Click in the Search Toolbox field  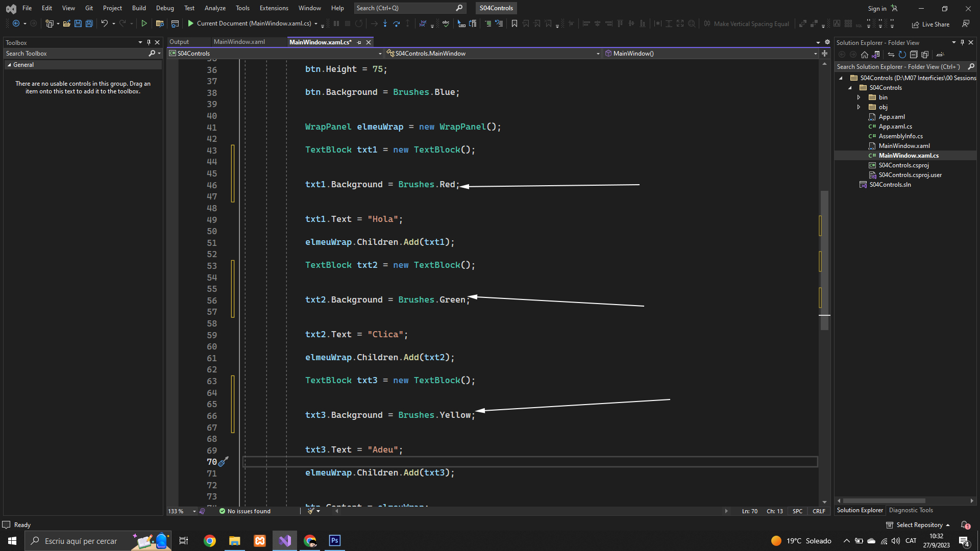coord(76,54)
